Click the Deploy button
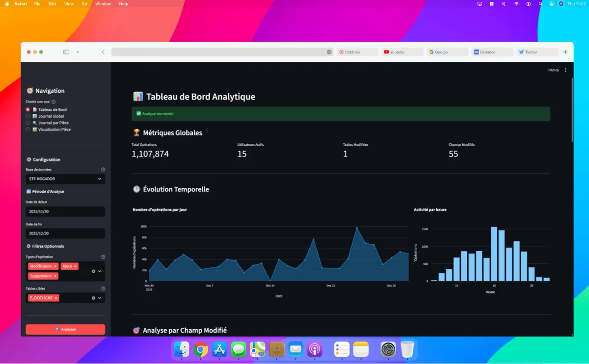 point(553,70)
